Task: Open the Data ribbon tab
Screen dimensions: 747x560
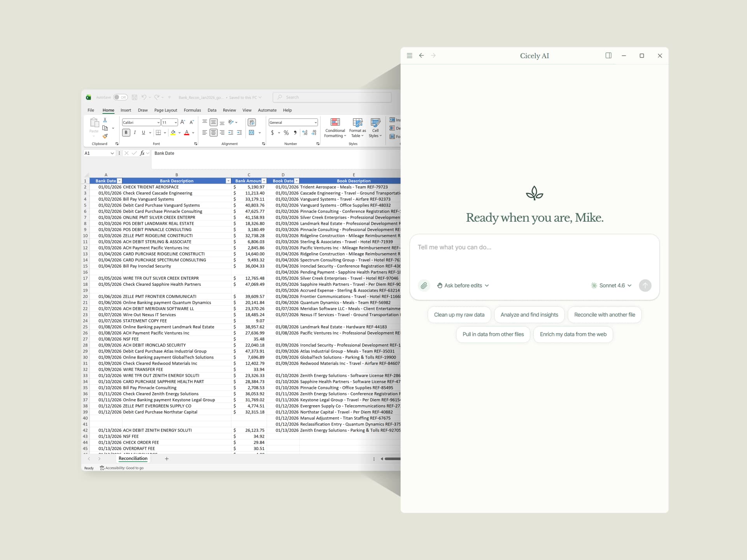Action: coord(212,110)
